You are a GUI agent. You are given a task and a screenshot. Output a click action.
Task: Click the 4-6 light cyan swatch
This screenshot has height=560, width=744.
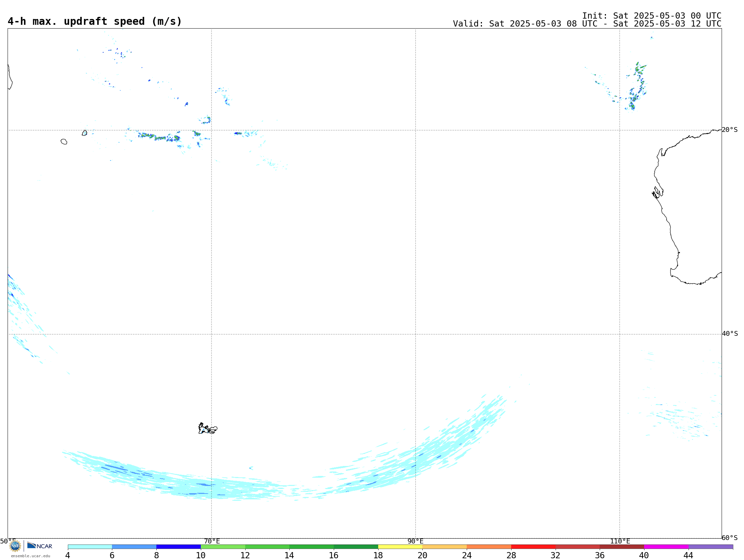[x=90, y=547]
